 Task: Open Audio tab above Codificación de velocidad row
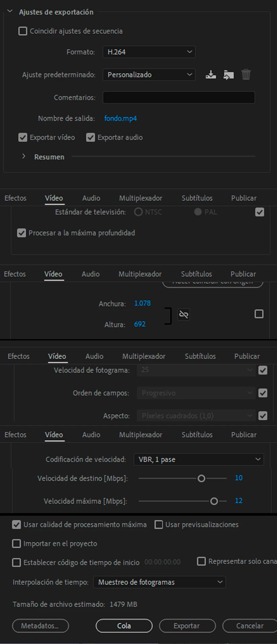click(91, 434)
